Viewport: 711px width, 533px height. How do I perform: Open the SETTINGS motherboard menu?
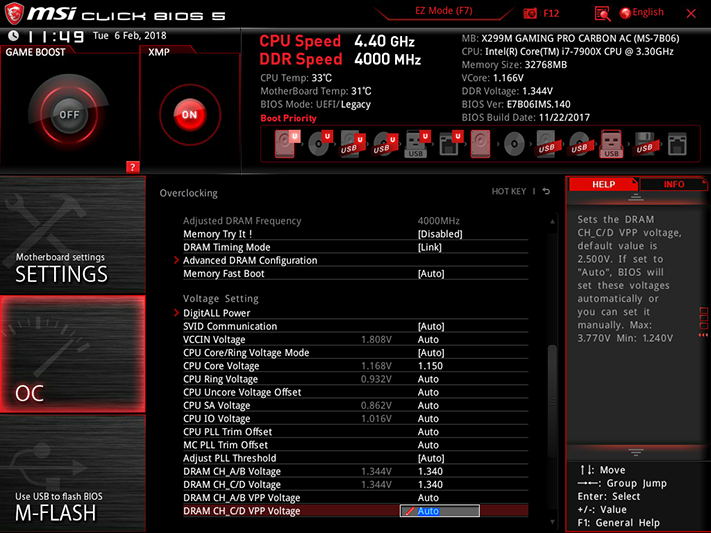click(x=73, y=235)
